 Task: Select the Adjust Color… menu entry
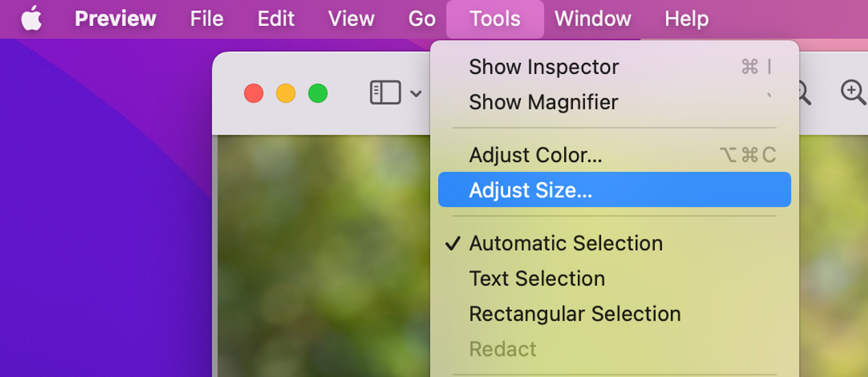pyautogui.click(x=535, y=155)
